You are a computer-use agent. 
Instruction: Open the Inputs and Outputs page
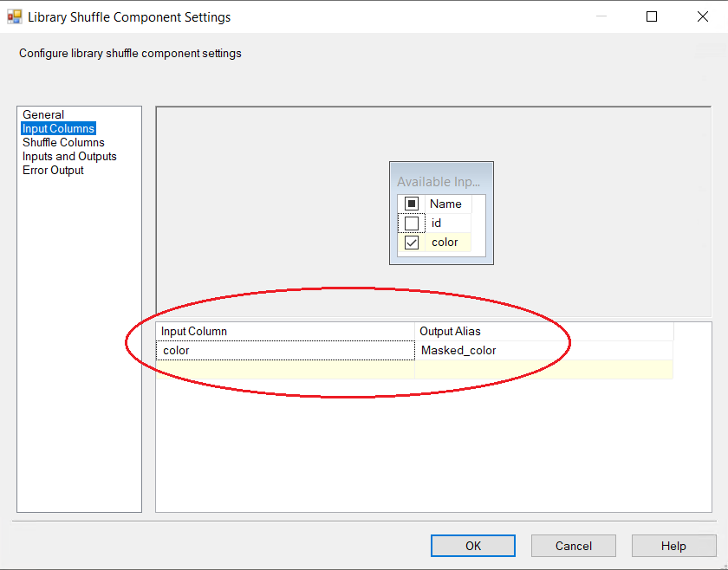click(x=69, y=156)
